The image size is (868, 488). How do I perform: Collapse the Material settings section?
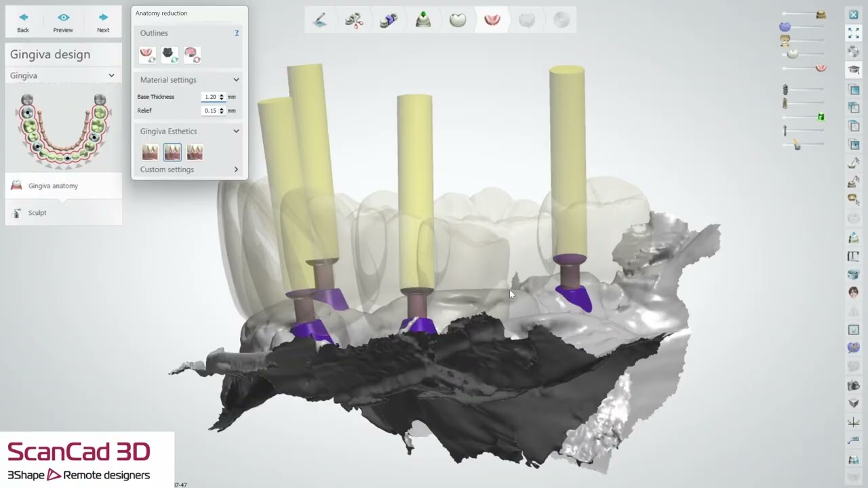236,80
